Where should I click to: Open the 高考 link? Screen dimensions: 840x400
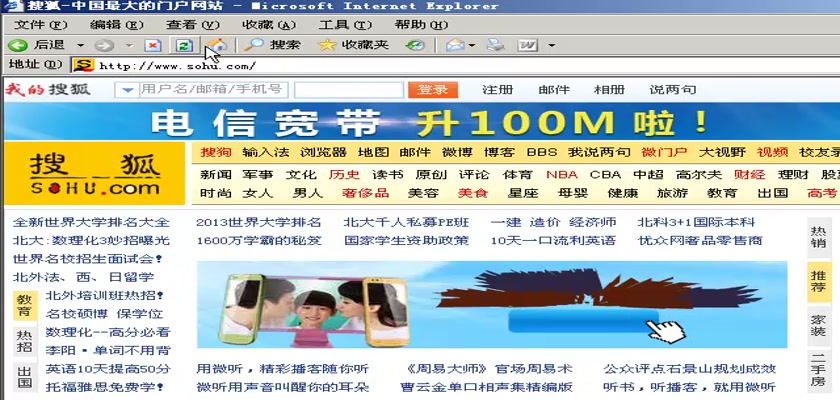pyautogui.click(x=821, y=193)
